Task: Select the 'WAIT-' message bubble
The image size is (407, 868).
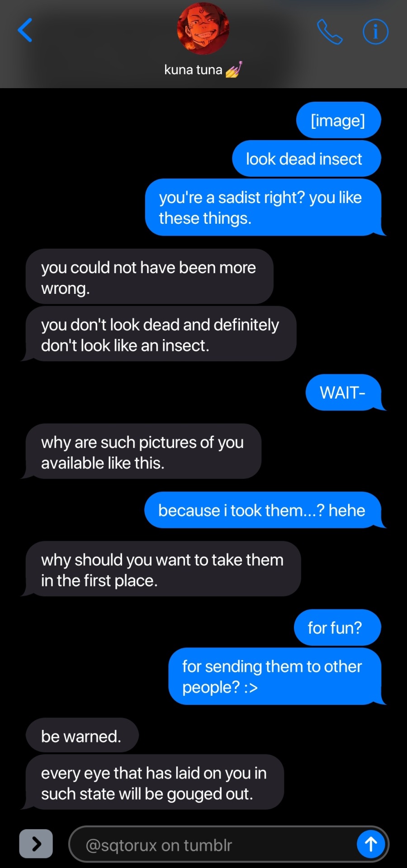Action: pyautogui.click(x=344, y=392)
